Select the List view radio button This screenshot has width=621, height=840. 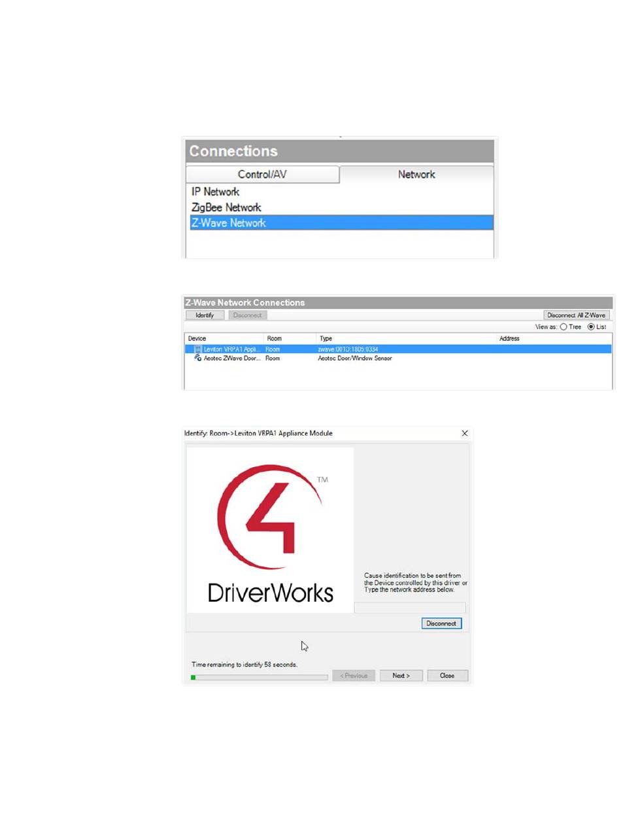click(591, 327)
